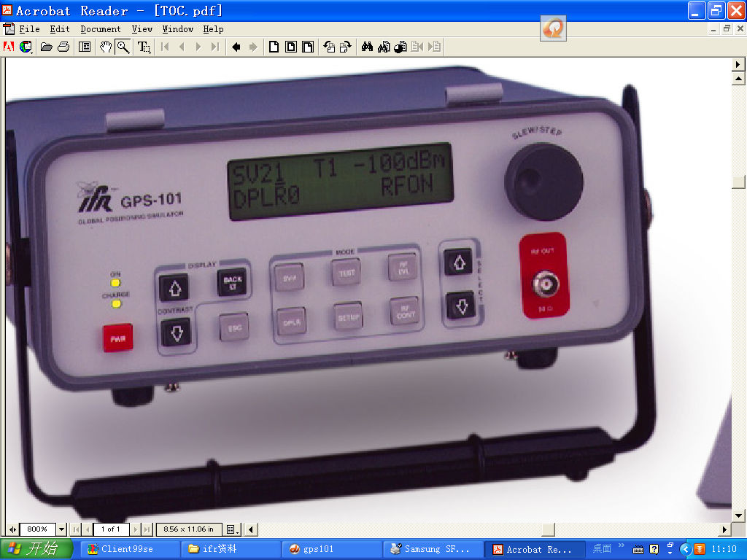The width and height of the screenshot is (747, 560).
Task: Set view to Actual Size page icon
Action: [274, 47]
